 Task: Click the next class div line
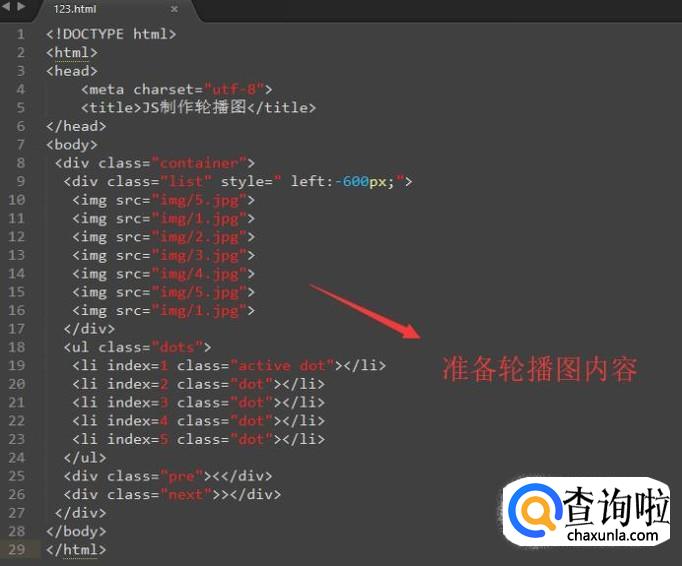pos(172,494)
